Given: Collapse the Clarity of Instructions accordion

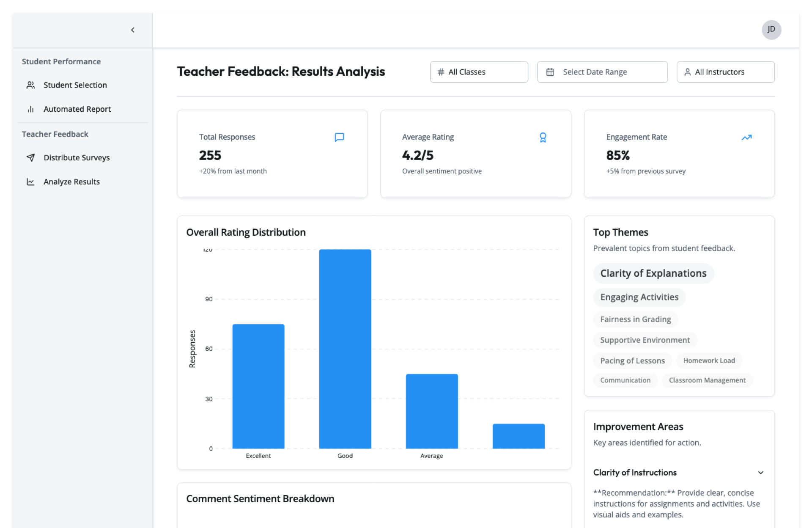Looking at the screenshot, I should [760, 473].
